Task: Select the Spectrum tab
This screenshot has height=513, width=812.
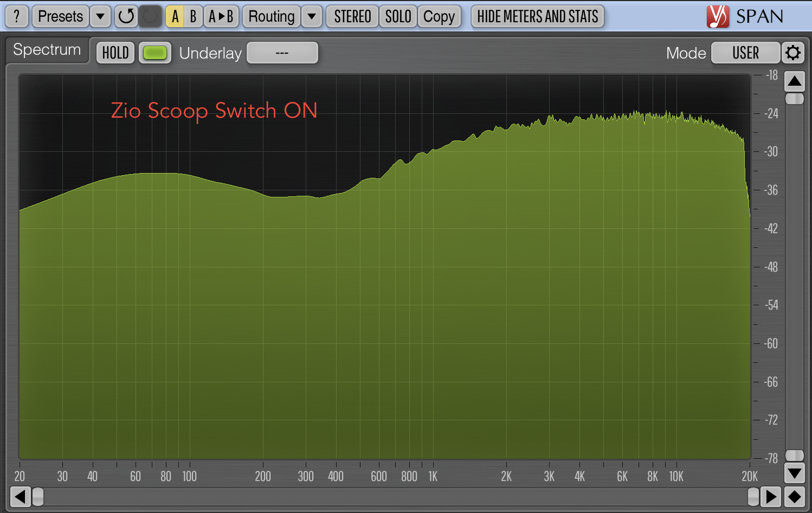Action: point(47,50)
